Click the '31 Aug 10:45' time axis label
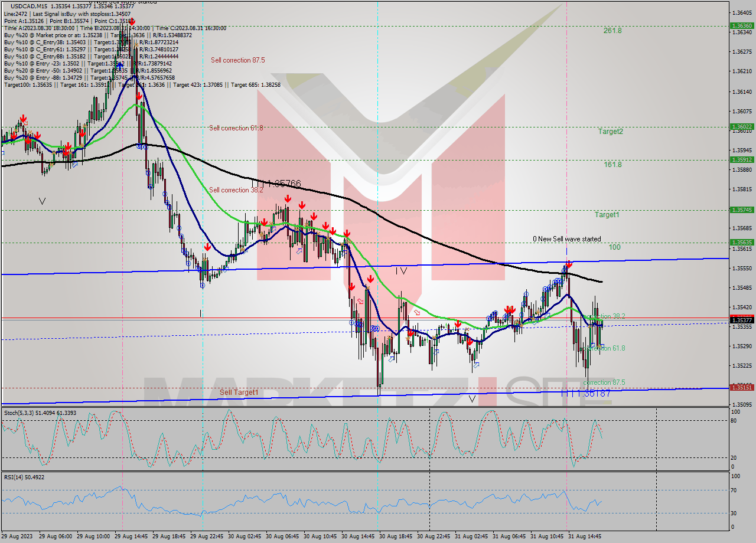 click(x=546, y=537)
